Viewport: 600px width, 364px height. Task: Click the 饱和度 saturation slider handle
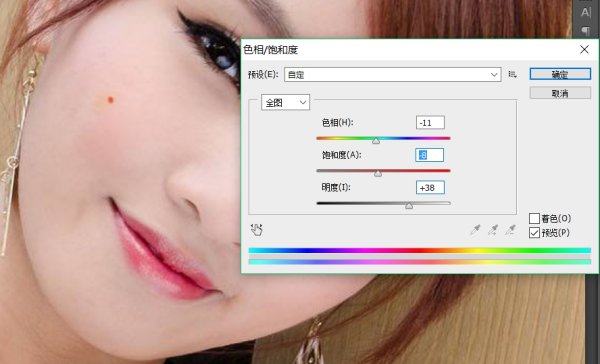tap(378, 173)
